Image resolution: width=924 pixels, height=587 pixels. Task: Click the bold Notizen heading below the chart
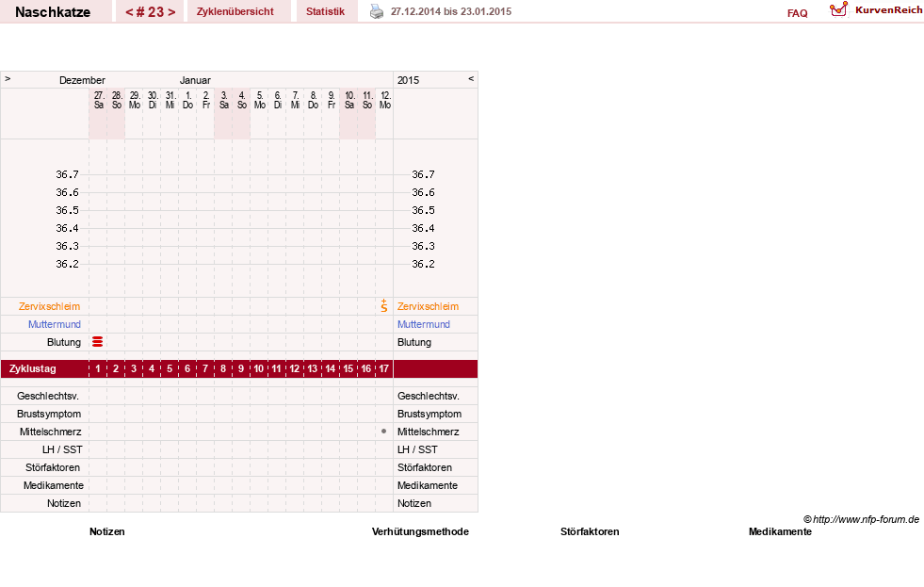[x=107, y=531]
